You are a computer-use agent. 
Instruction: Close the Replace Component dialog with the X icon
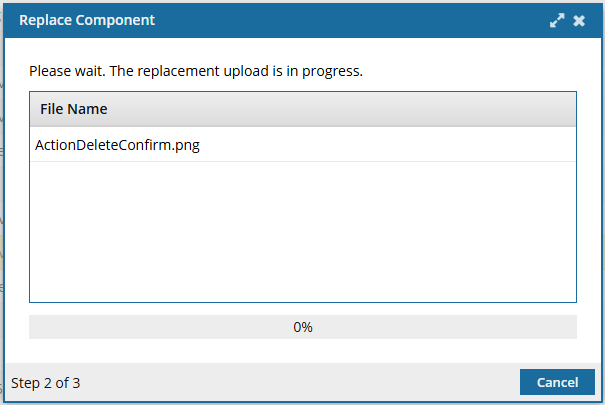(x=579, y=20)
